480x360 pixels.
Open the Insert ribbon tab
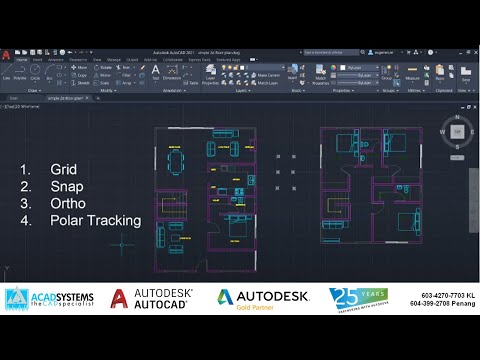point(37,60)
